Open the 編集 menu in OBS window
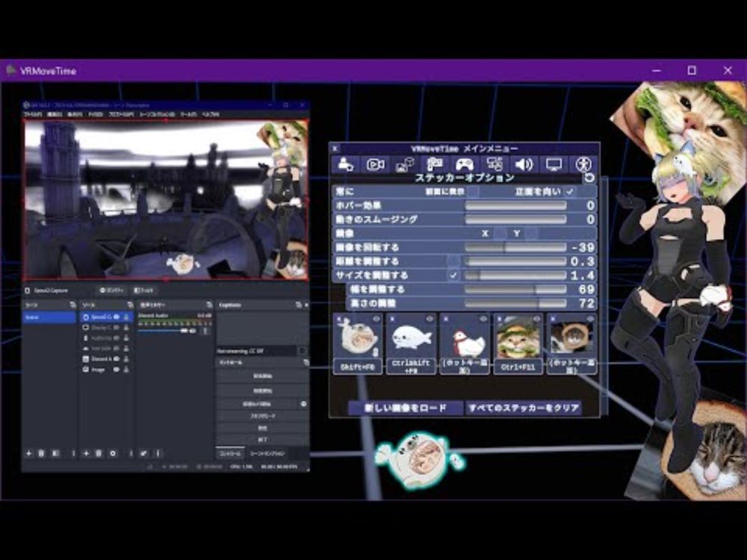The image size is (747, 560). 55,114
